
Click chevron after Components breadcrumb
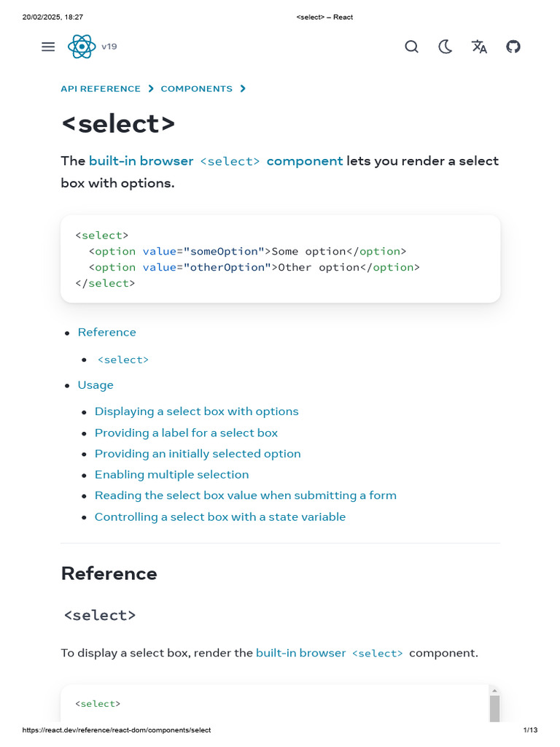(243, 89)
